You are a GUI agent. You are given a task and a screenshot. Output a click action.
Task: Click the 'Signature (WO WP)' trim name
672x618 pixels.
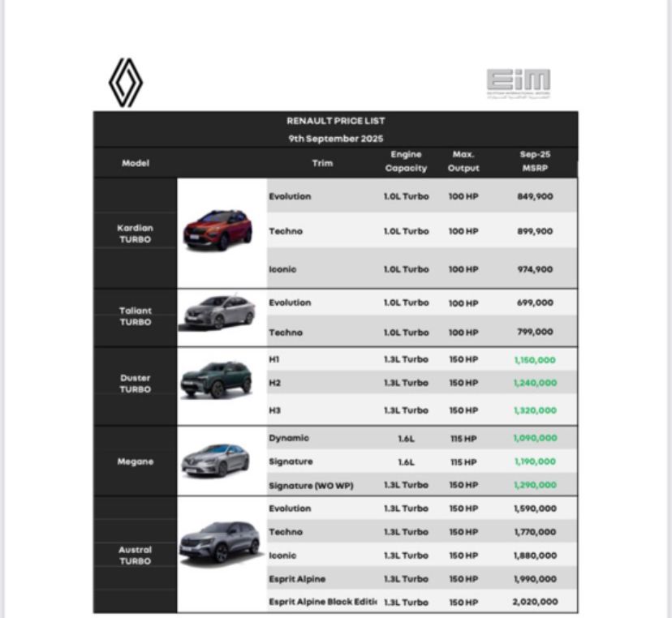311,486
